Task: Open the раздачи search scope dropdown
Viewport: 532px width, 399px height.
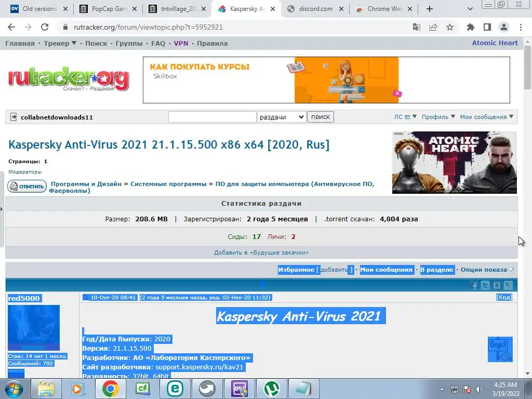Action: 282,117
